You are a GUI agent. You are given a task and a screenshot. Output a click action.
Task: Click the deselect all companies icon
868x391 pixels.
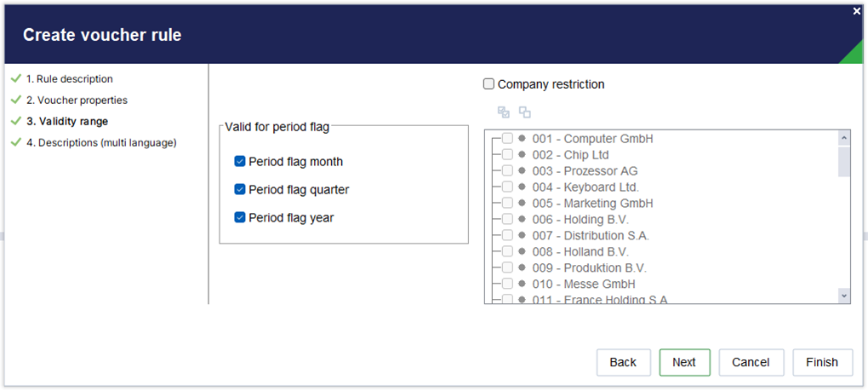click(525, 112)
